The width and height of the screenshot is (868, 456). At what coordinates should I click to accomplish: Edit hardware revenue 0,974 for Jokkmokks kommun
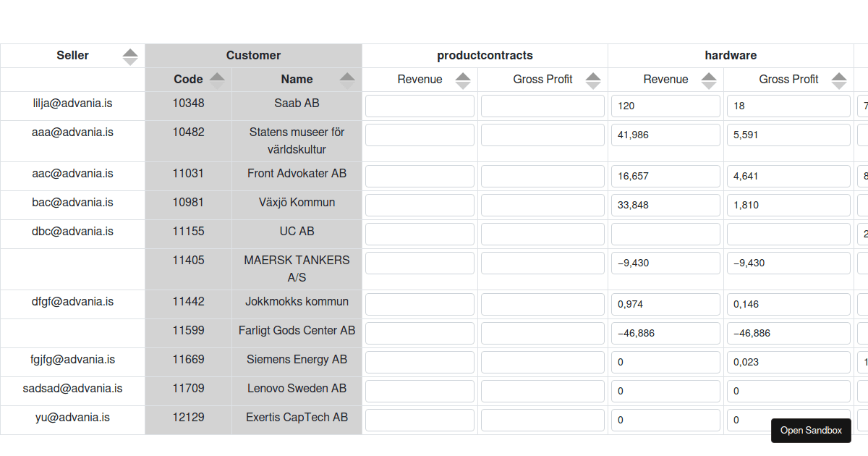point(665,304)
